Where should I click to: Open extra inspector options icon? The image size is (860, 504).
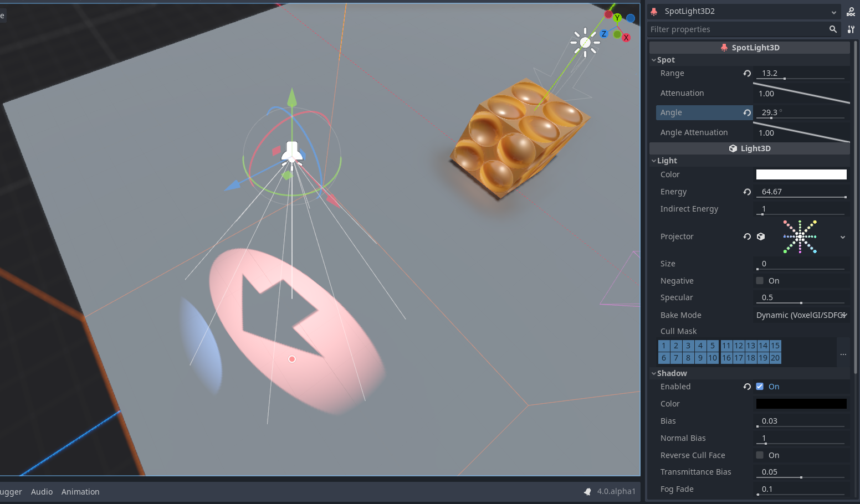851,29
